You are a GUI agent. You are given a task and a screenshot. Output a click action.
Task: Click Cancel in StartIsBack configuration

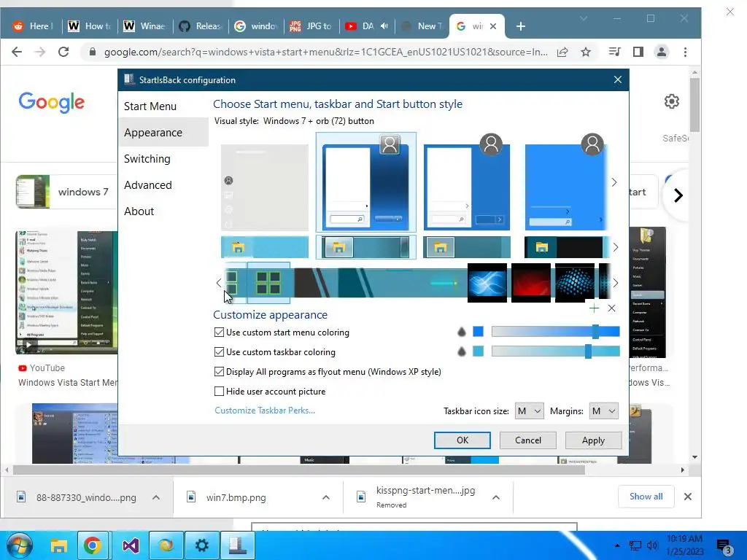point(528,440)
